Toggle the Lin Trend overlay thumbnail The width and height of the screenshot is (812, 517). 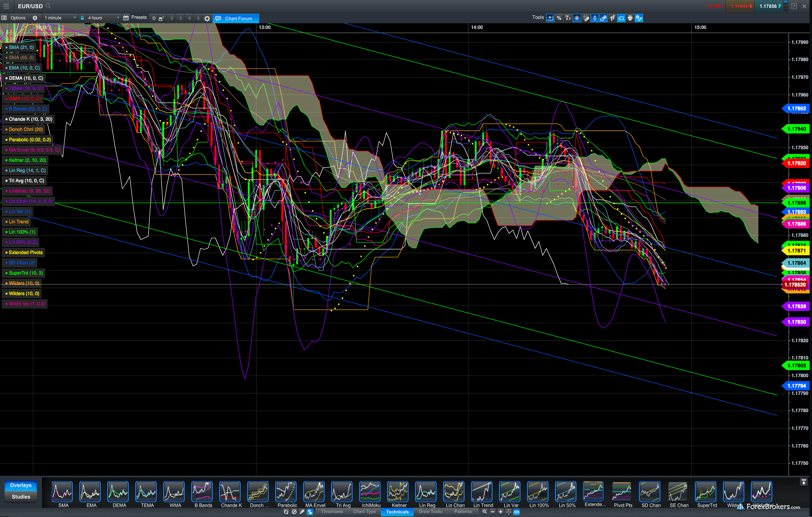(482, 492)
